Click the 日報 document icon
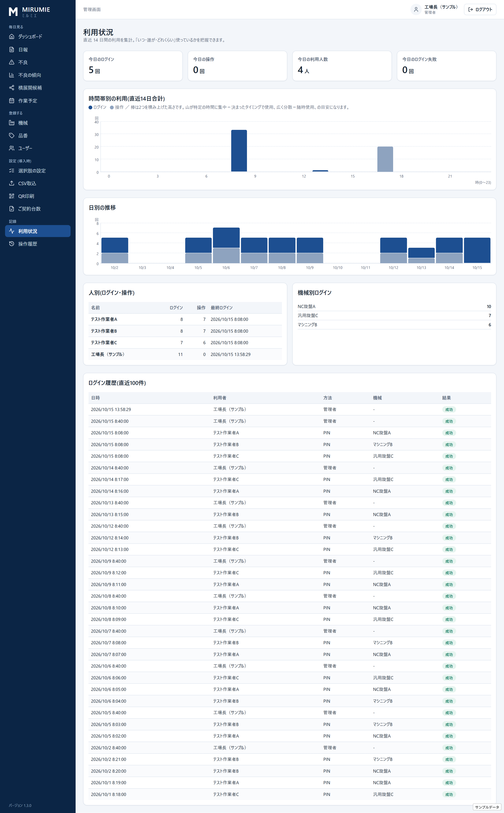Image resolution: width=504 pixels, height=813 pixels. (12, 50)
